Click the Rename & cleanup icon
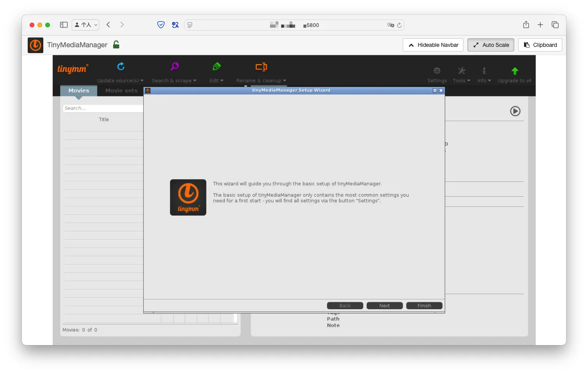Viewport: 588px width, 374px height. click(x=261, y=67)
